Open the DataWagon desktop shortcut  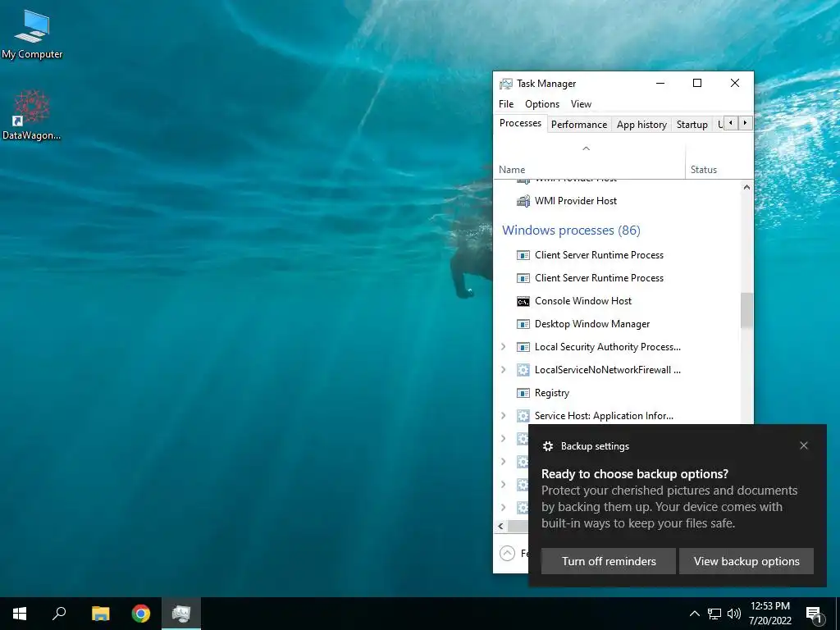click(32, 115)
